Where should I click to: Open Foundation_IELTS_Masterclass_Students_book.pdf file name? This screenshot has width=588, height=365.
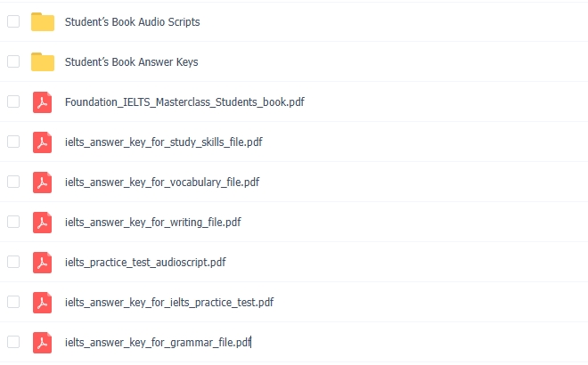(x=184, y=102)
